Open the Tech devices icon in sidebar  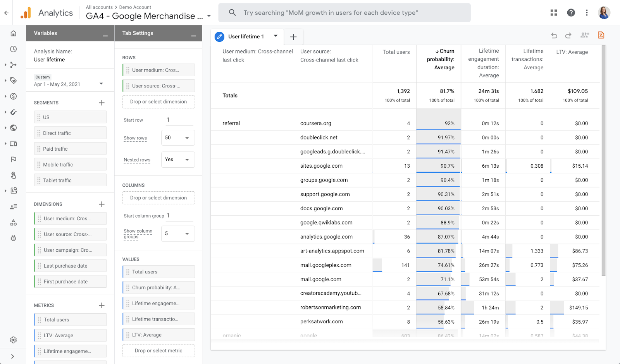point(13,144)
